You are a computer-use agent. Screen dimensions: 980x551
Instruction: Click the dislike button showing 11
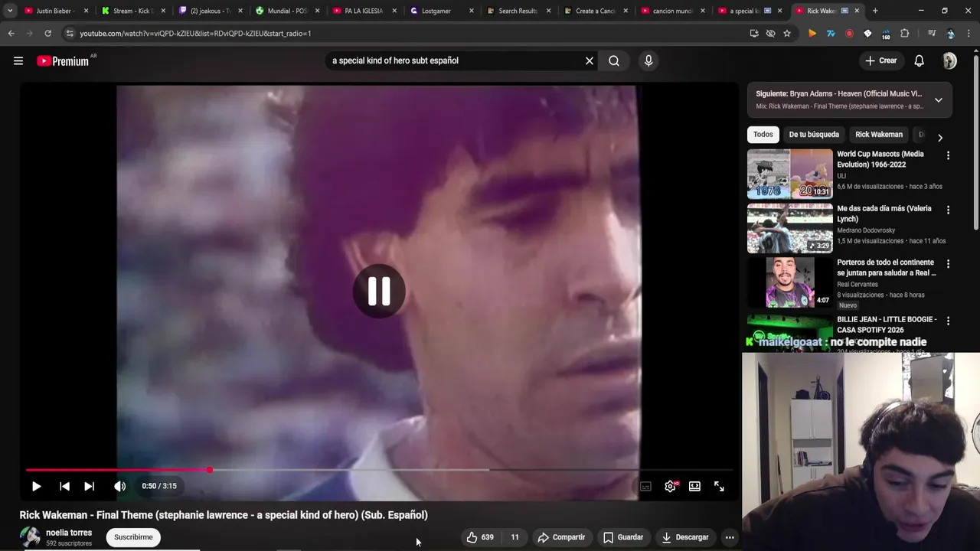[514, 537]
